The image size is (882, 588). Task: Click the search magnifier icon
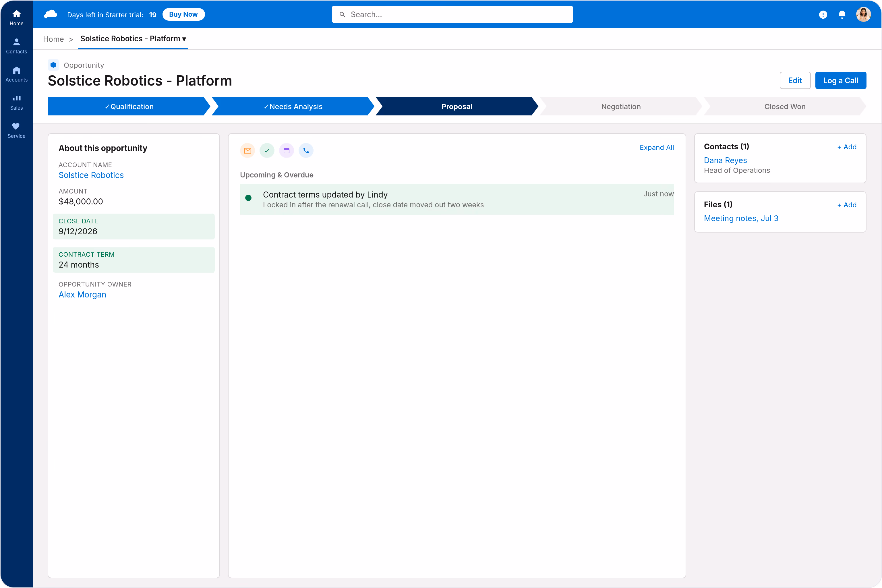pos(342,15)
